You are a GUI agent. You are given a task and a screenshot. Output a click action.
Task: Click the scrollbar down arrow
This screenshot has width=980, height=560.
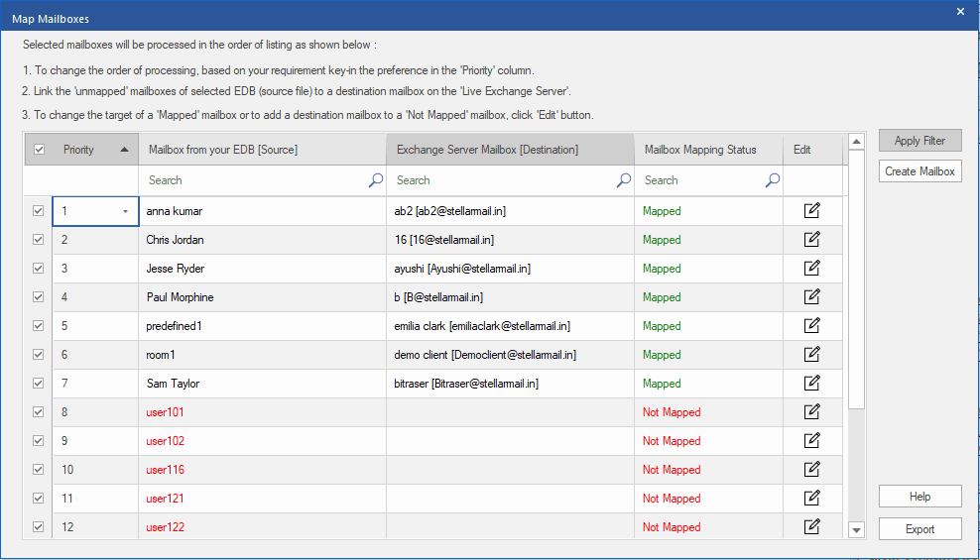coord(856,530)
